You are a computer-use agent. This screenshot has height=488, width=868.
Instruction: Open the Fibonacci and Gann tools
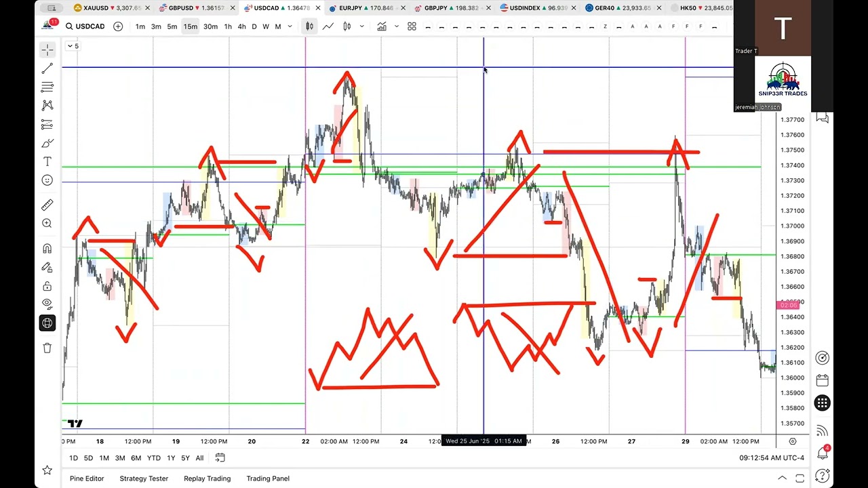click(x=47, y=87)
